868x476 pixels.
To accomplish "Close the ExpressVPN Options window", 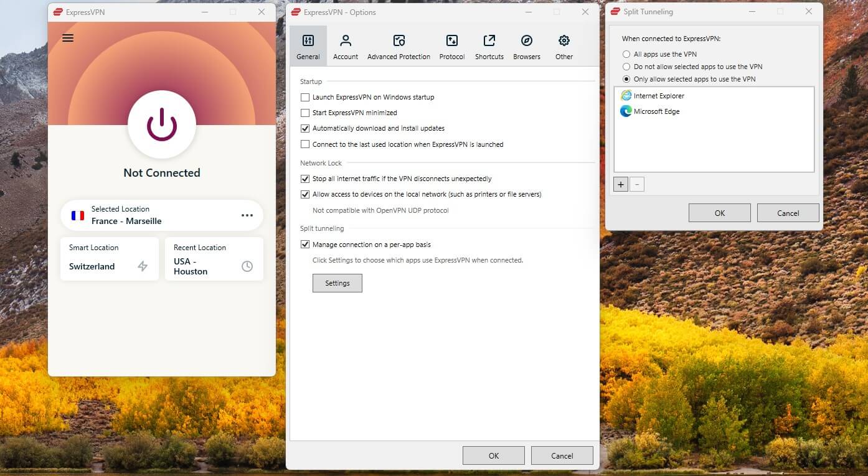I will pyautogui.click(x=585, y=12).
